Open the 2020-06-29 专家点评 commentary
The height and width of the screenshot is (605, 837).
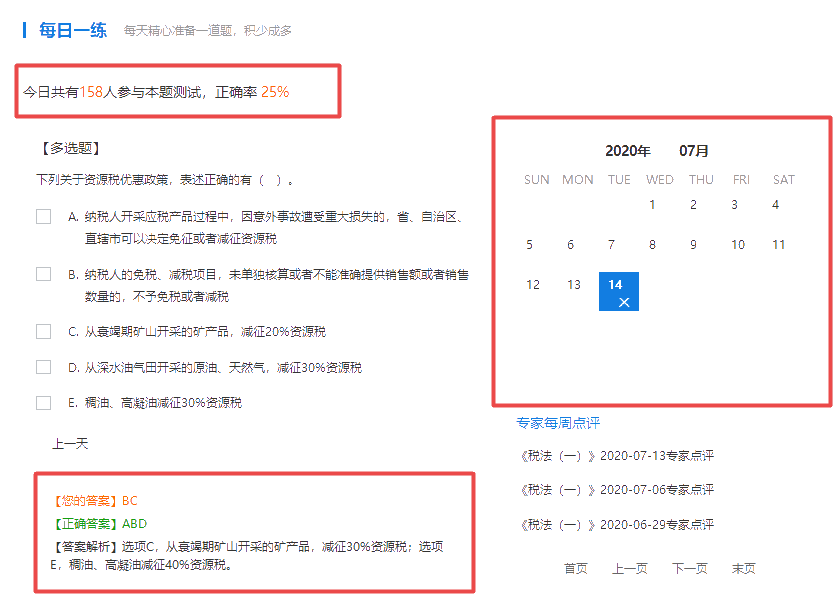pos(616,524)
